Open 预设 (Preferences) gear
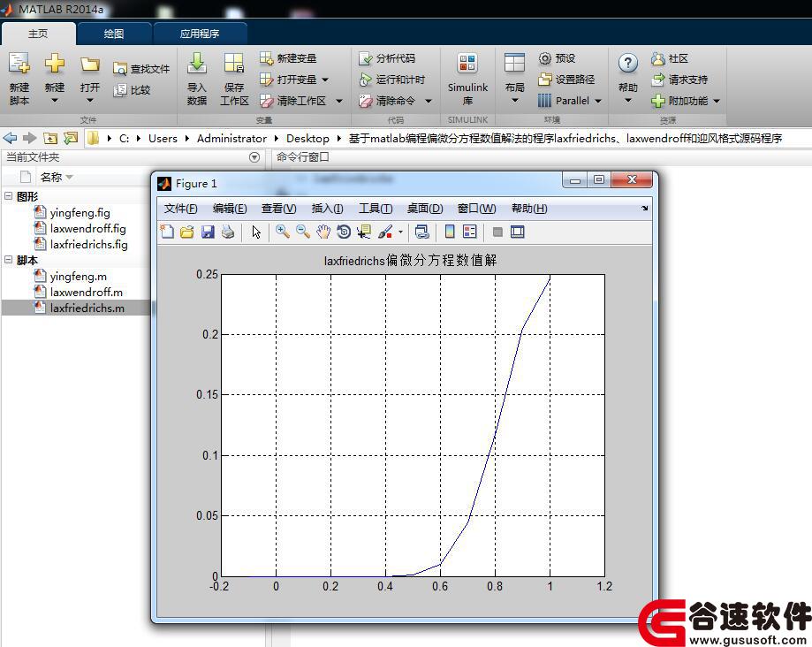812x647 pixels. click(544, 58)
